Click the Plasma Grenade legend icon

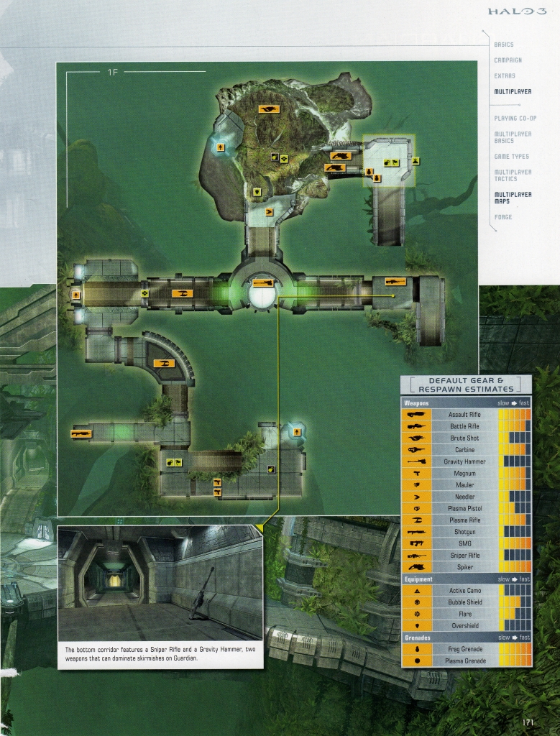point(416,661)
